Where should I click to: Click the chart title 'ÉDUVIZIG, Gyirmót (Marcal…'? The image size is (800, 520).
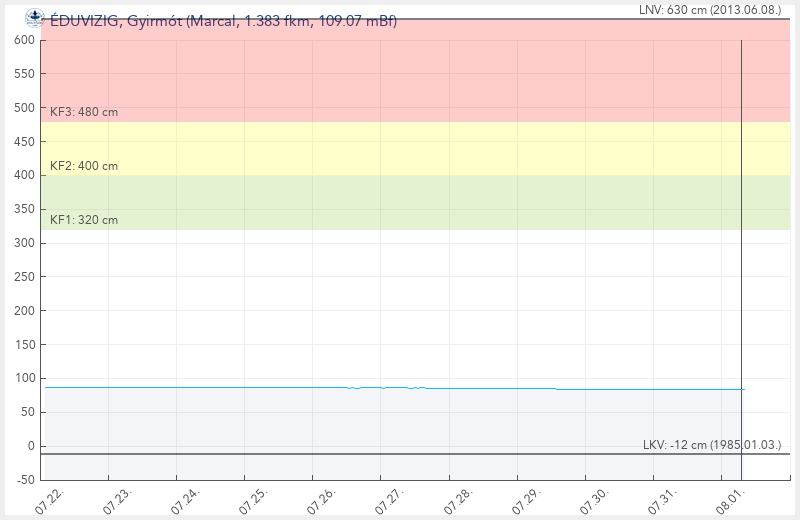(x=223, y=21)
